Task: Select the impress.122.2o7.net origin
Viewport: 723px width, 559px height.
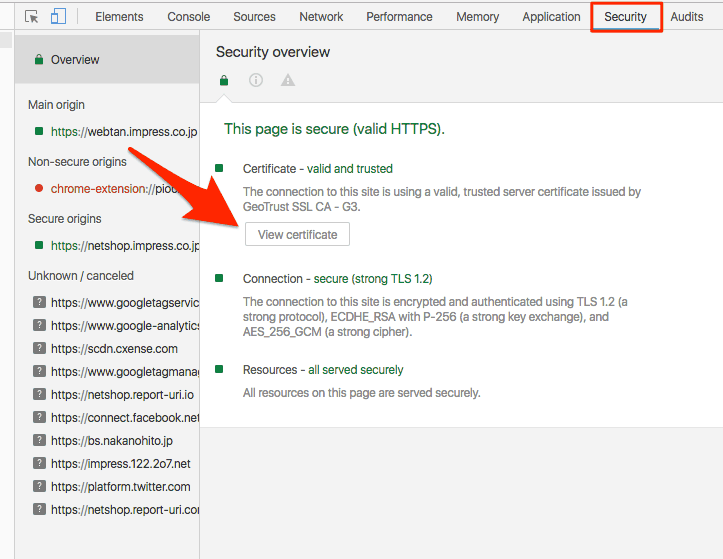Action: (x=120, y=464)
